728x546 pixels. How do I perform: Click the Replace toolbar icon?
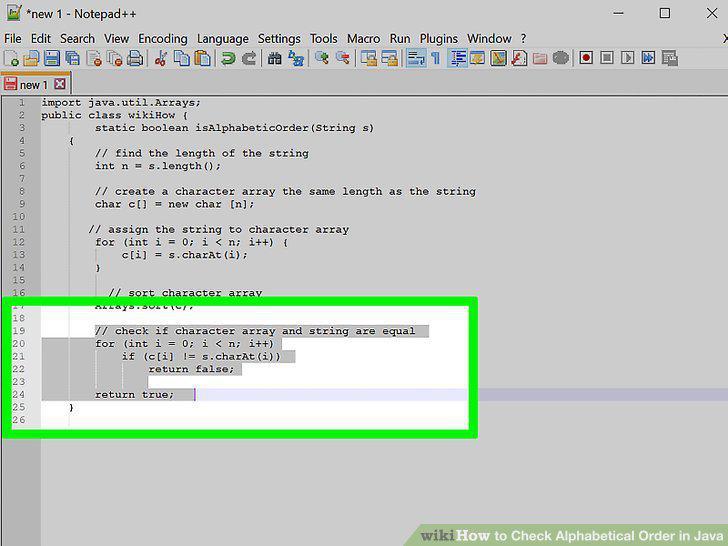[x=296, y=58]
